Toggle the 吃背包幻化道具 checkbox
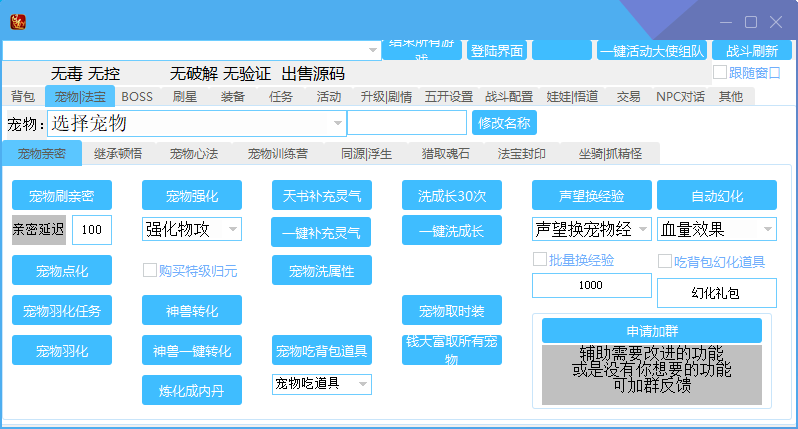This screenshot has width=798, height=429. 665,261
